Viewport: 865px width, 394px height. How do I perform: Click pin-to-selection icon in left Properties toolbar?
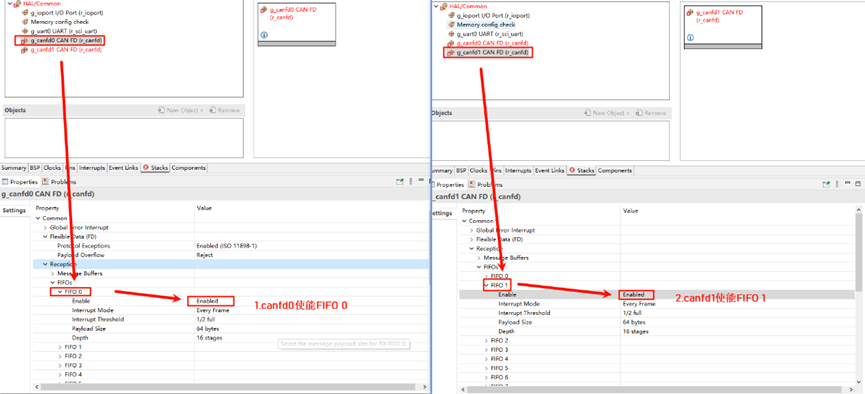[399, 182]
